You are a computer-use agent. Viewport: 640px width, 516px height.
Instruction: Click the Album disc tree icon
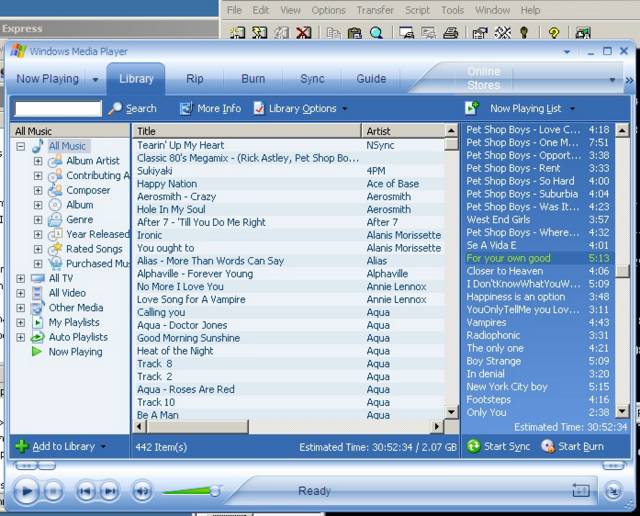(x=55, y=205)
